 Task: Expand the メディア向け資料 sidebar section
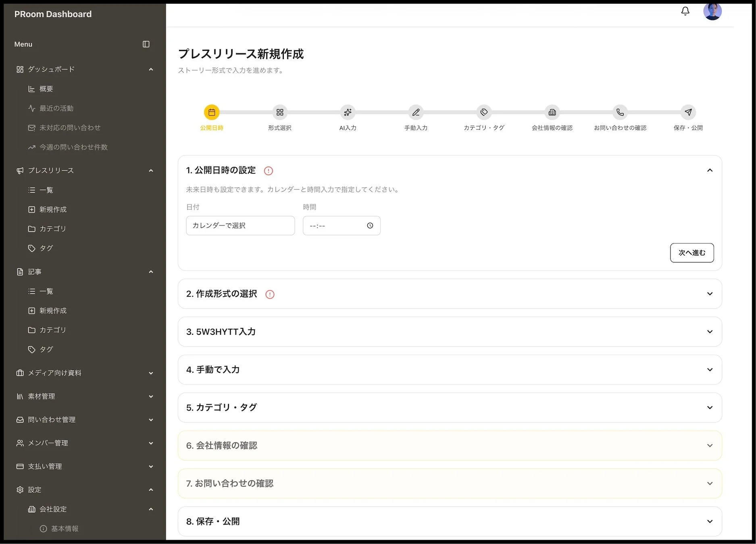[x=151, y=373]
